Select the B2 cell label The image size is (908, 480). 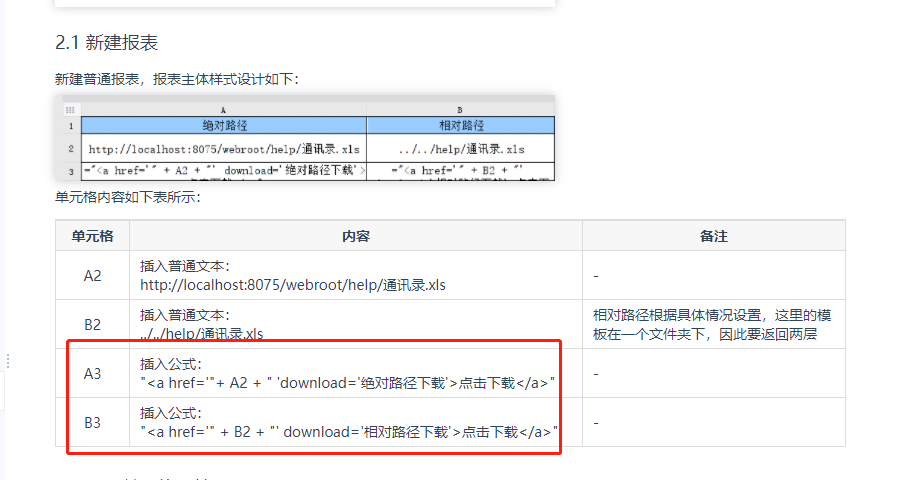pyautogui.click(x=93, y=325)
